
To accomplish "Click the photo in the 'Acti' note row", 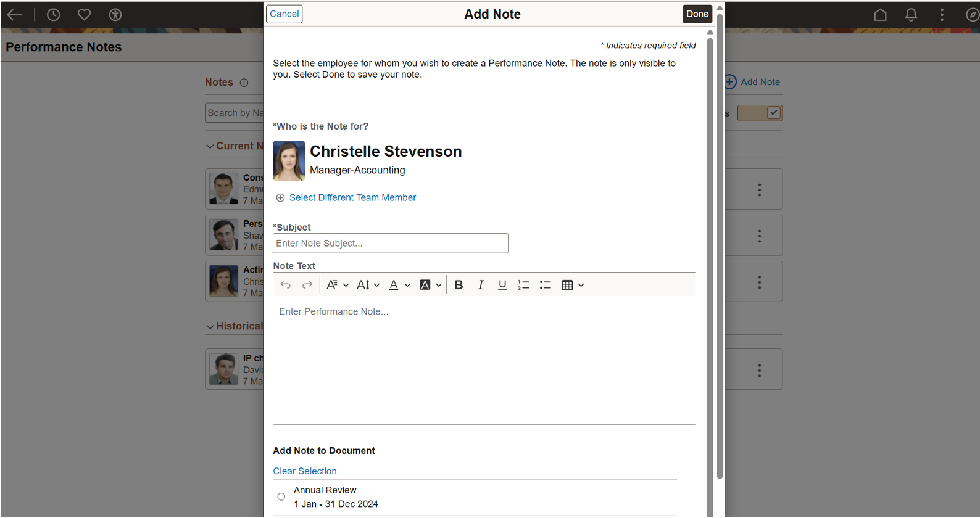I will pos(224,281).
